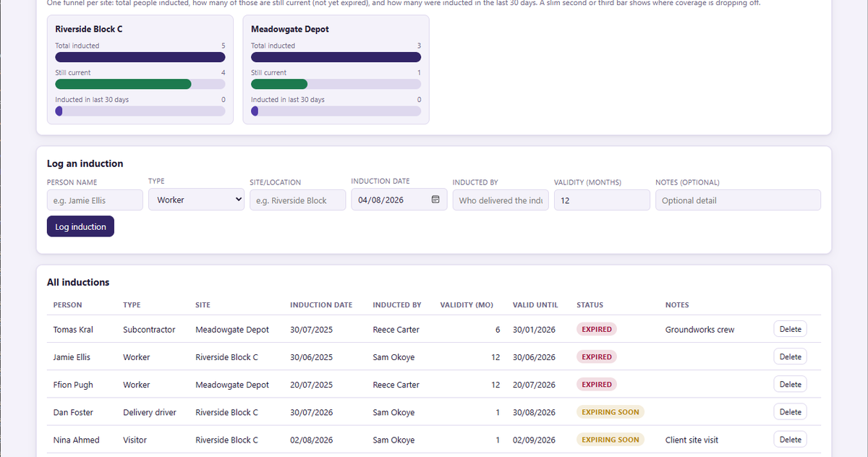Click the Person column header
The height and width of the screenshot is (457, 868).
tap(68, 305)
